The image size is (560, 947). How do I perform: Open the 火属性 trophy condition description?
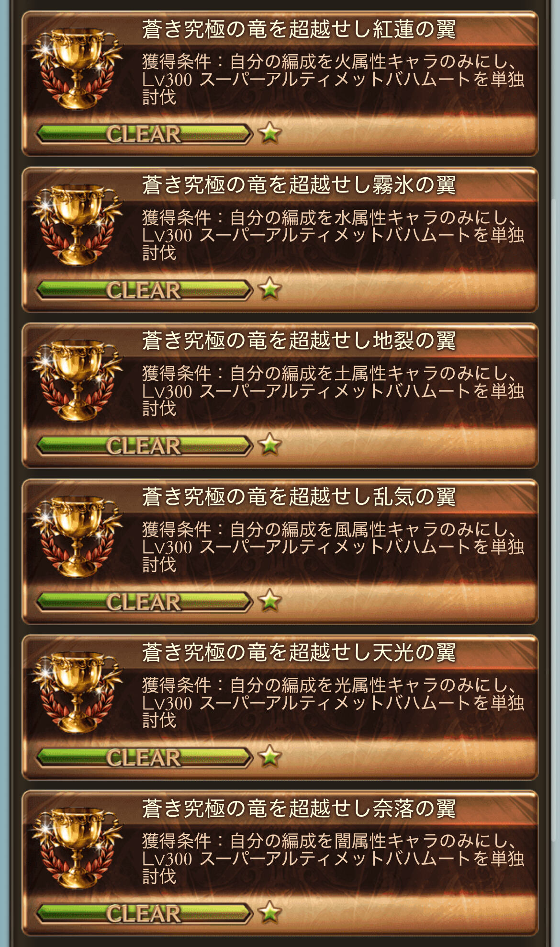pos(333,79)
